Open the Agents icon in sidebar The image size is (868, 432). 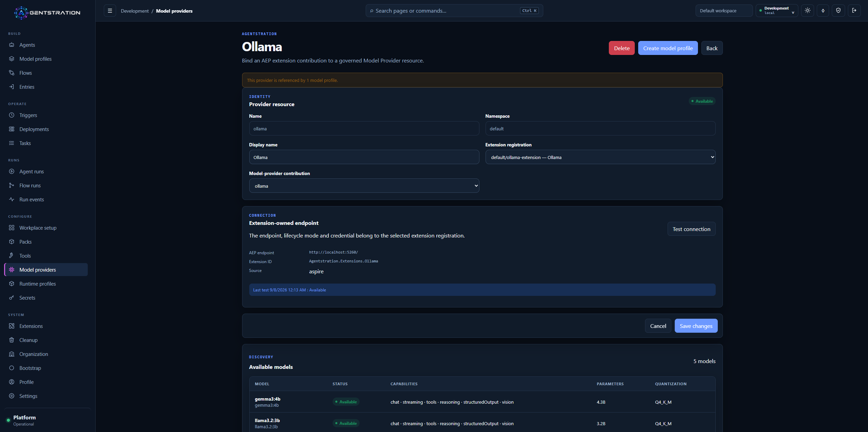[x=12, y=45]
